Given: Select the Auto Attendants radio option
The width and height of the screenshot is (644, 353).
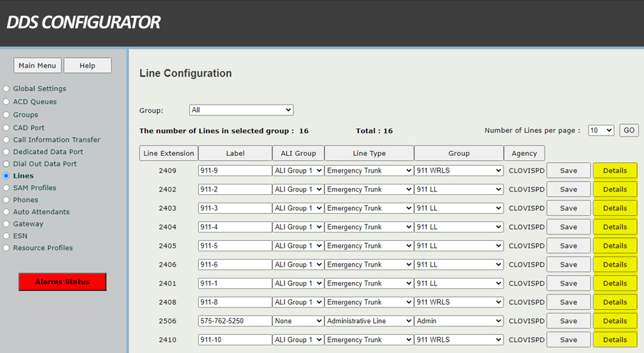Looking at the screenshot, I should click(6, 212).
